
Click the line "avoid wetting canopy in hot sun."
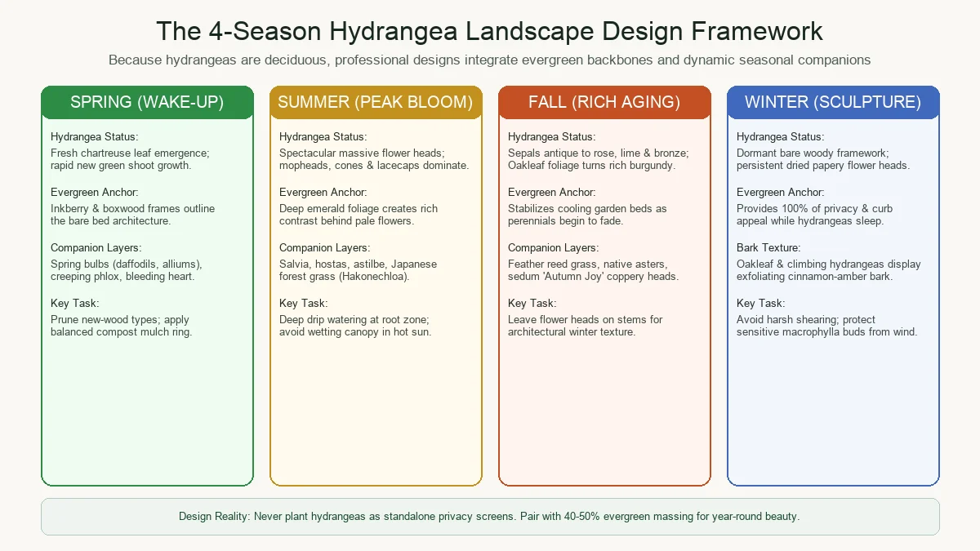pyautogui.click(x=355, y=331)
